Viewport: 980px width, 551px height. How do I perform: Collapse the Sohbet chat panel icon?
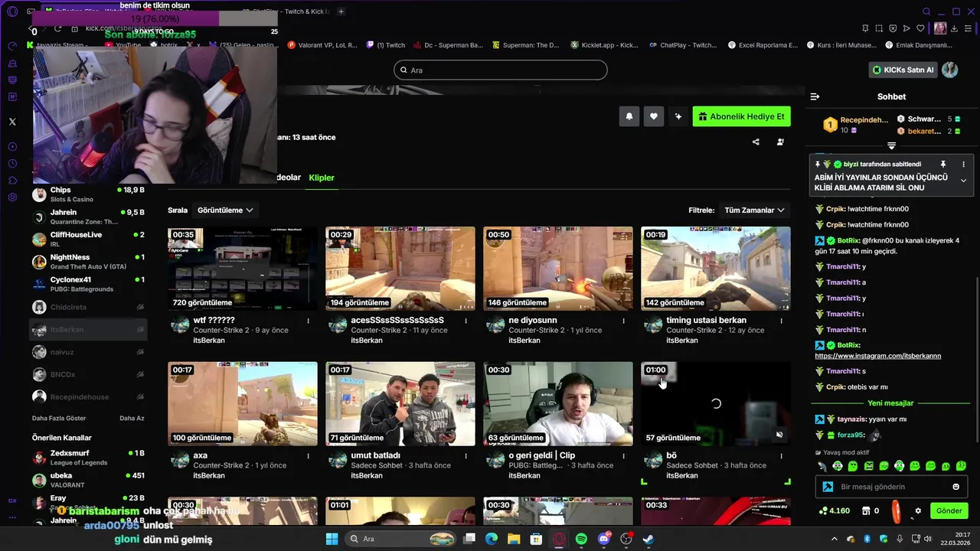tap(815, 96)
